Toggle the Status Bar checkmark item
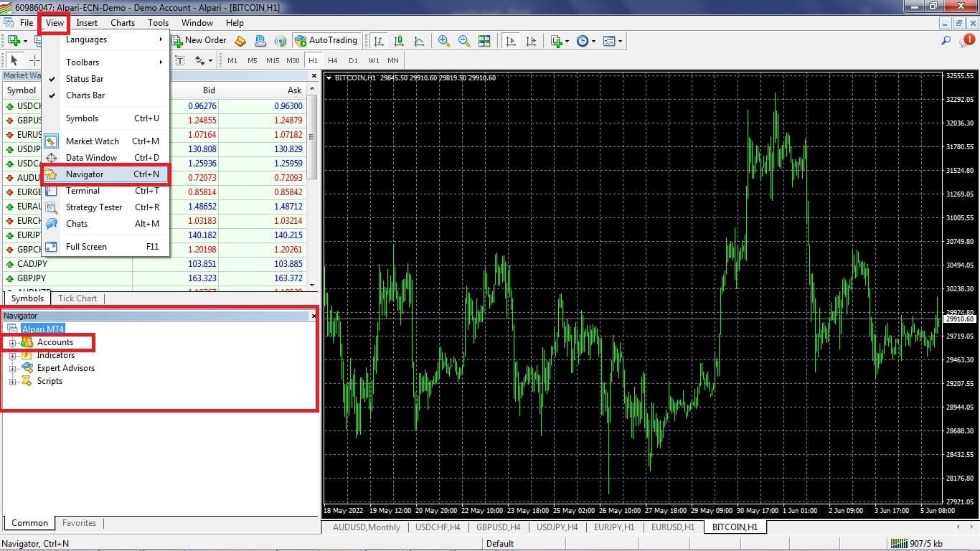The image size is (980, 551). click(x=105, y=79)
